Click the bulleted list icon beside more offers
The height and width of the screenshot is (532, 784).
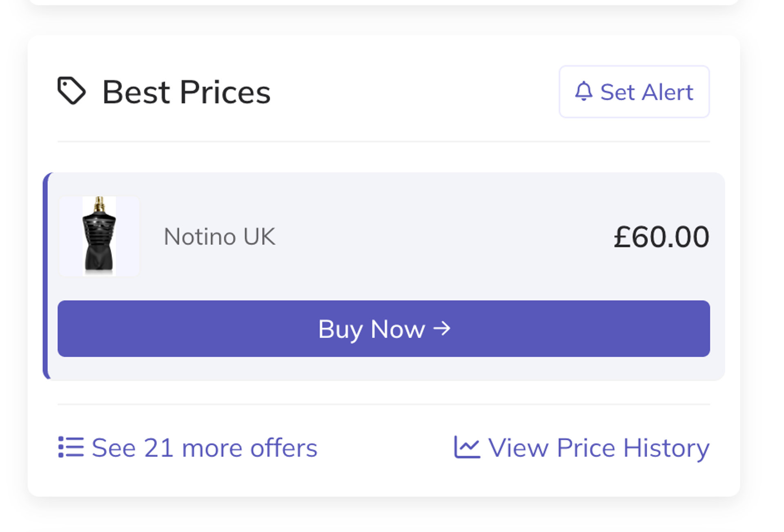tap(71, 447)
